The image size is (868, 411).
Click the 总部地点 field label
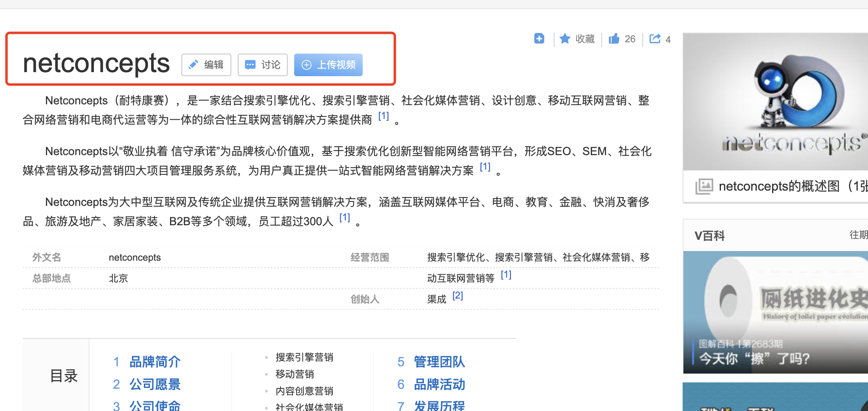click(52, 278)
